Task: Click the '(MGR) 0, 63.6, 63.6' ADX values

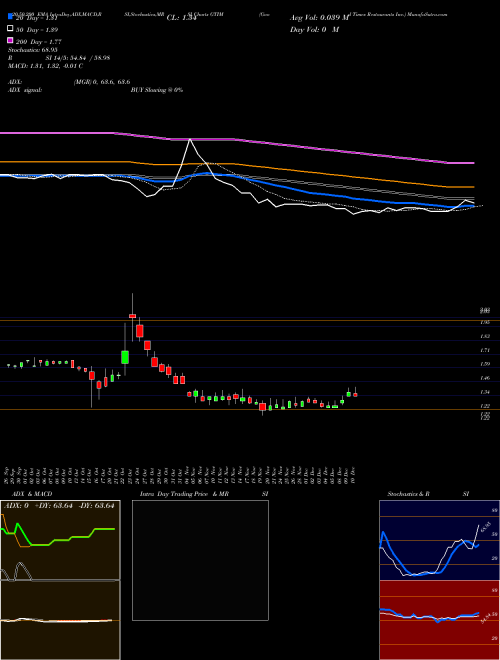Action: tap(101, 82)
